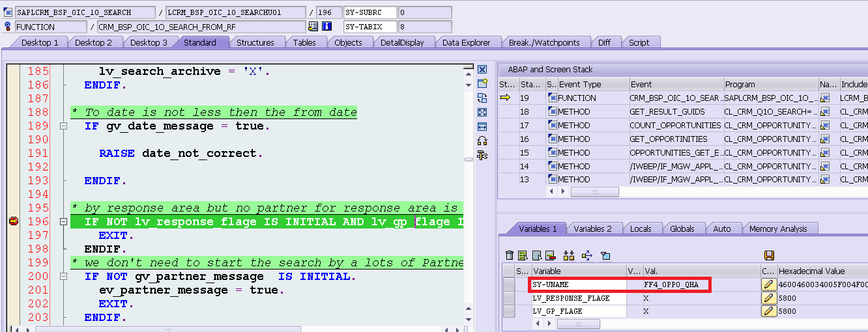Click the navigate-to-source icon after function name
Screen dimensions: 868x332
(x=313, y=27)
